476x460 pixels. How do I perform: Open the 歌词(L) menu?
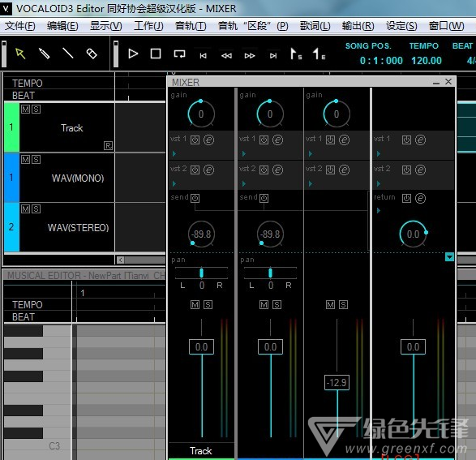pyautogui.click(x=315, y=26)
